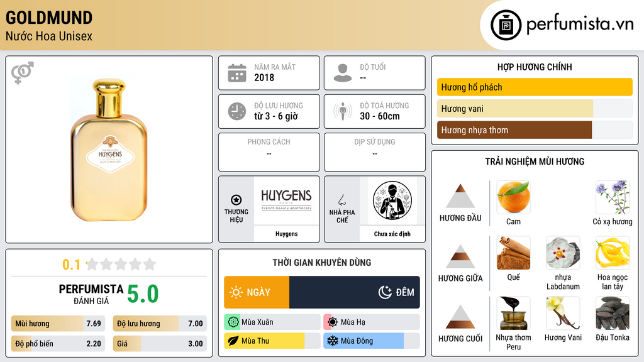Click the 'từ 3 - 6 giờ' longevity value
This screenshot has height=362, width=644.
click(x=276, y=116)
